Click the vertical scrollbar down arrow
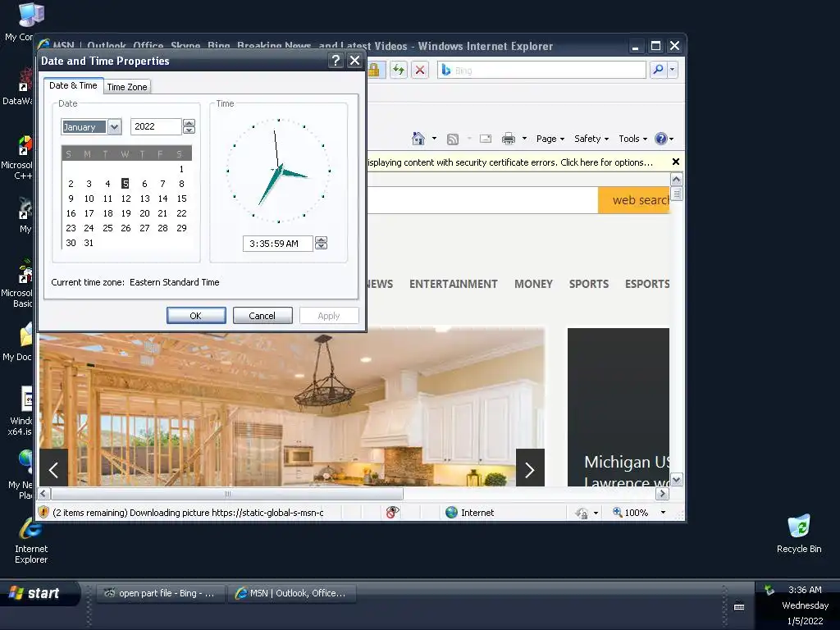The height and width of the screenshot is (630, 840). [x=677, y=479]
